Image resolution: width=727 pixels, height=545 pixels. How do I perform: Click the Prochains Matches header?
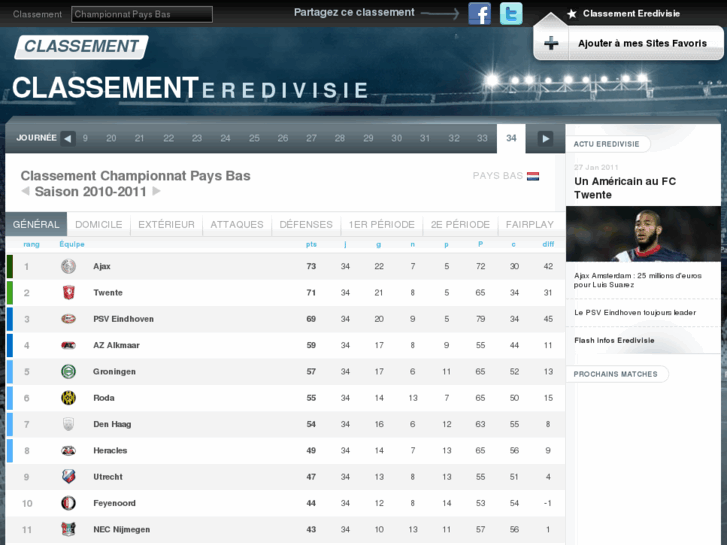[616, 374]
